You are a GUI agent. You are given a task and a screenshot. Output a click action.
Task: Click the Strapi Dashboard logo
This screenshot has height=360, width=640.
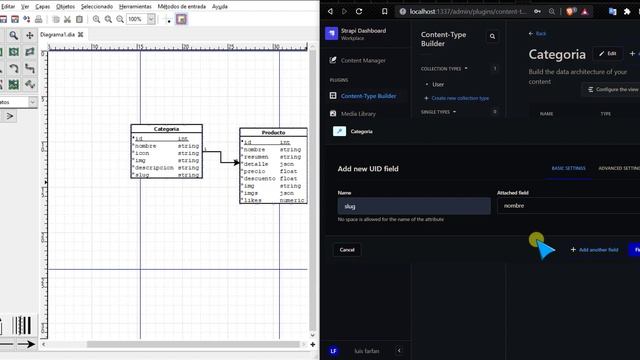(331, 33)
